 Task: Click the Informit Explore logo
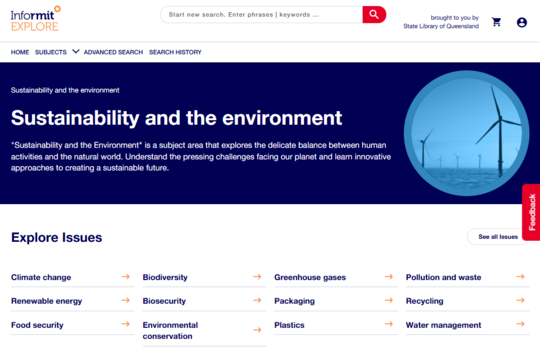(x=35, y=19)
